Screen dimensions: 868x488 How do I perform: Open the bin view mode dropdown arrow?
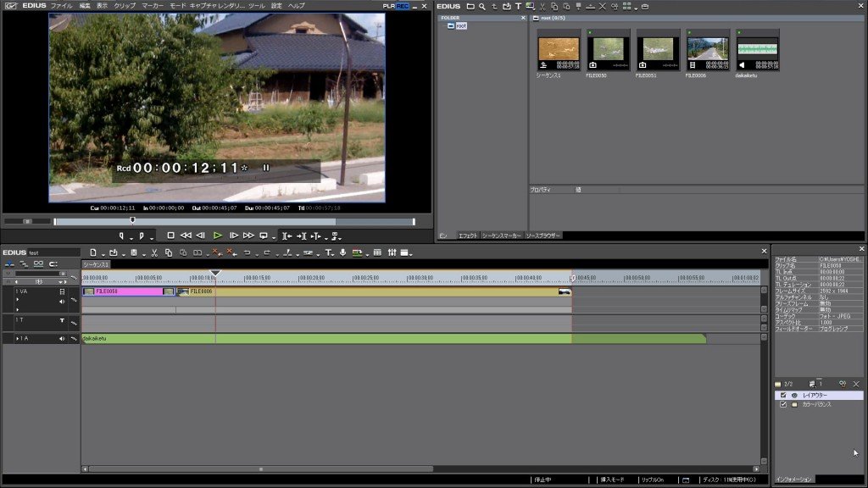pos(636,8)
